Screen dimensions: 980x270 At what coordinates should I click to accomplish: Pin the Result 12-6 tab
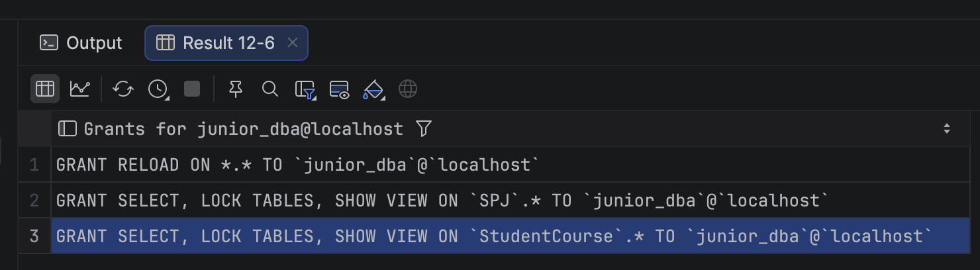(x=236, y=89)
